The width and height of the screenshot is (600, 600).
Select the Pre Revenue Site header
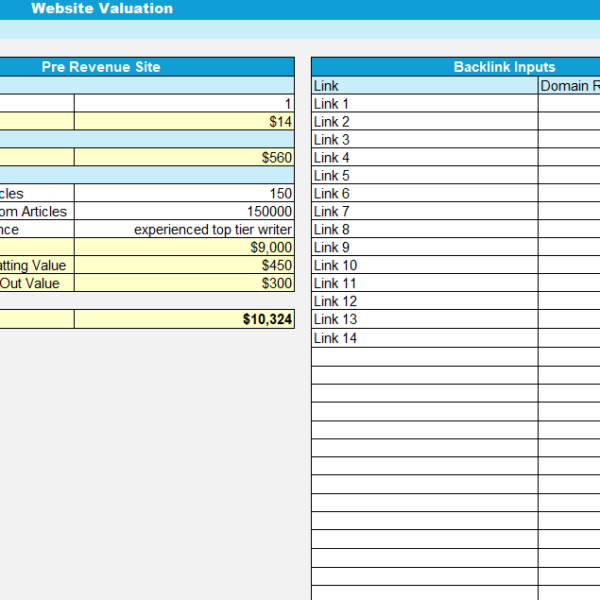click(x=100, y=67)
